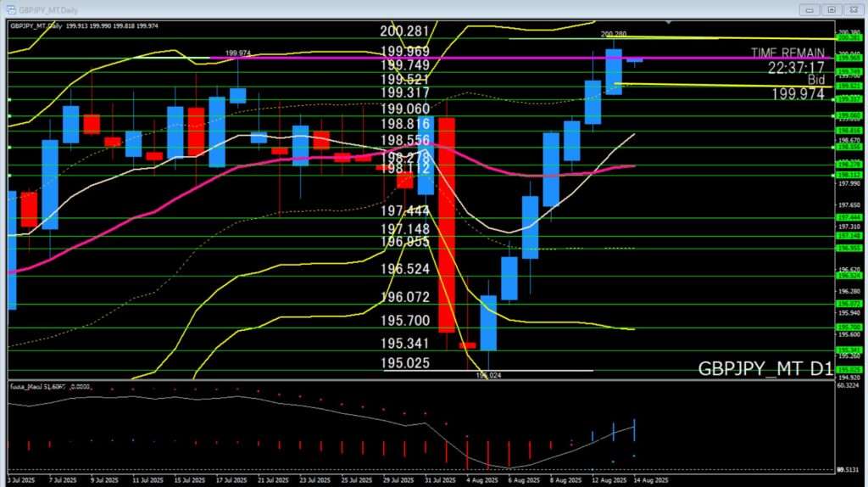
Task: Click the '195.024' low label below the August candles
Action: tap(488, 375)
